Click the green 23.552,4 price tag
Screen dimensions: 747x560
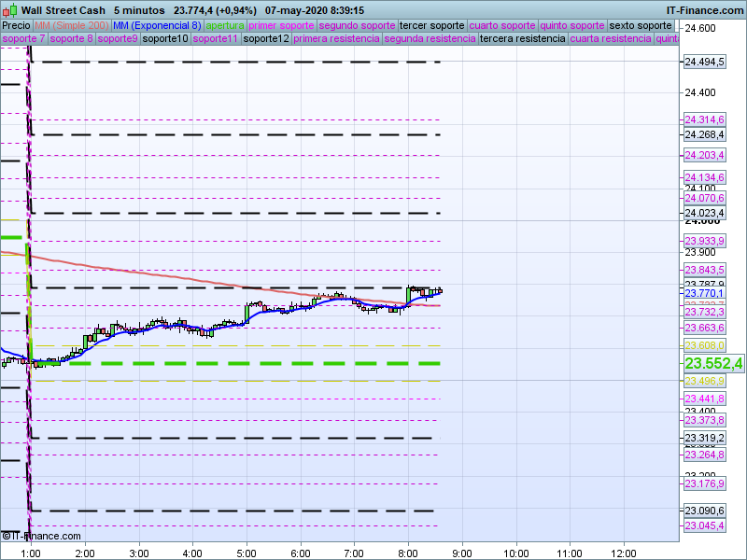713,363
